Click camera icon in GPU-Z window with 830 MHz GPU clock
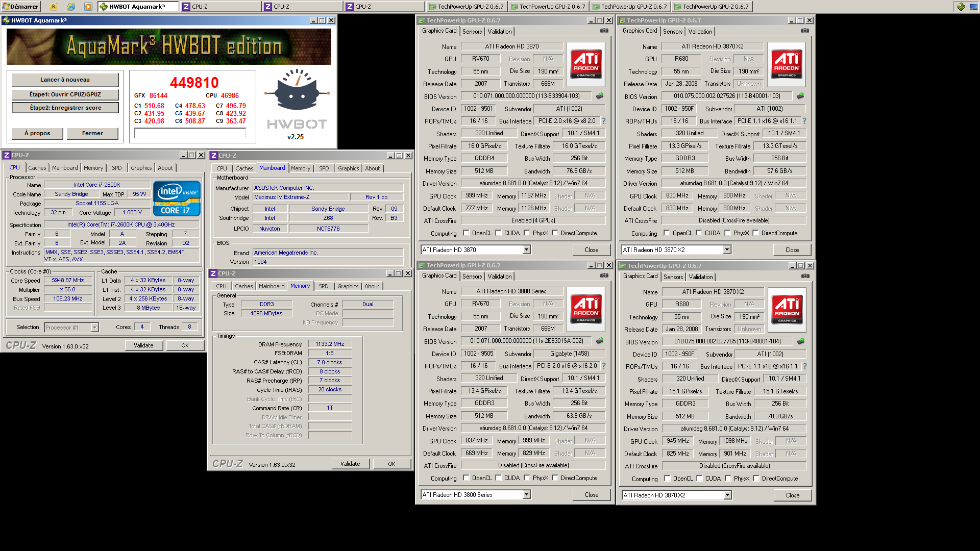 (804, 31)
